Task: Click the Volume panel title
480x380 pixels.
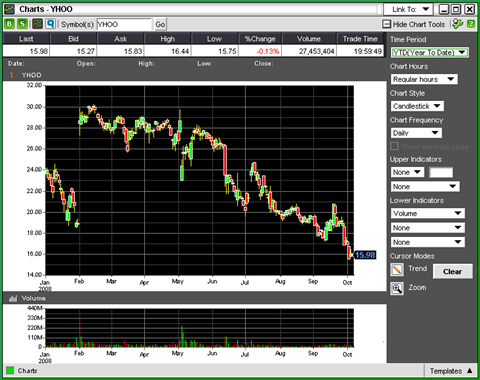Action: (34, 298)
